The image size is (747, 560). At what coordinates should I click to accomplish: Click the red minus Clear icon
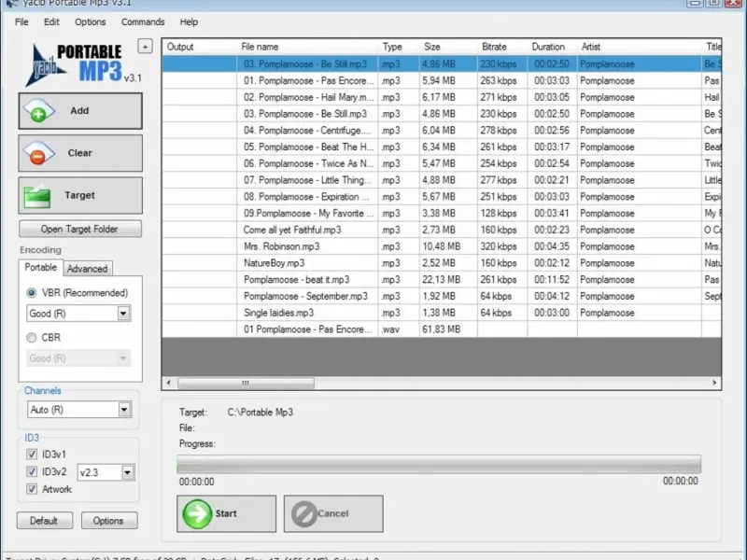click(38, 153)
